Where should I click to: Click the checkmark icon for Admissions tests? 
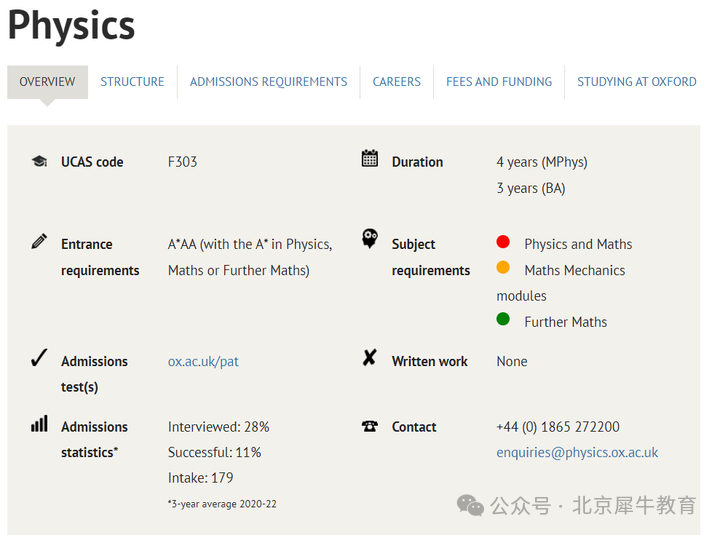tap(39, 358)
